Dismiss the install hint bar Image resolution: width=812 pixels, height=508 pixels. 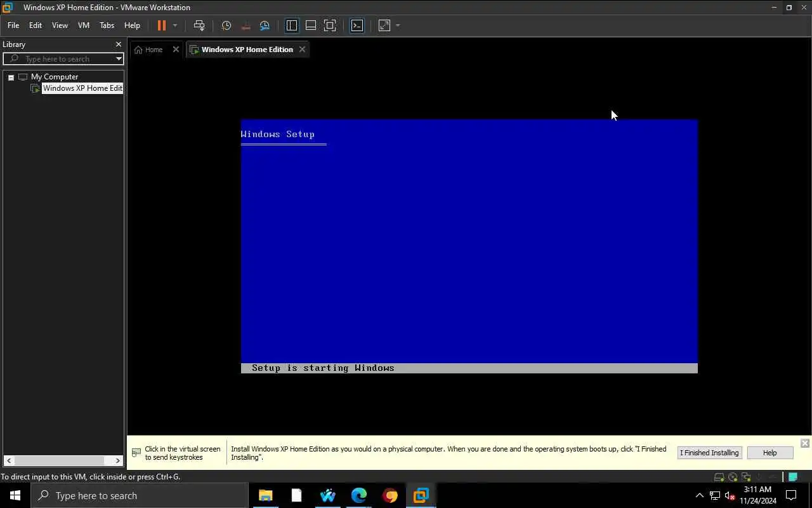tap(804, 443)
